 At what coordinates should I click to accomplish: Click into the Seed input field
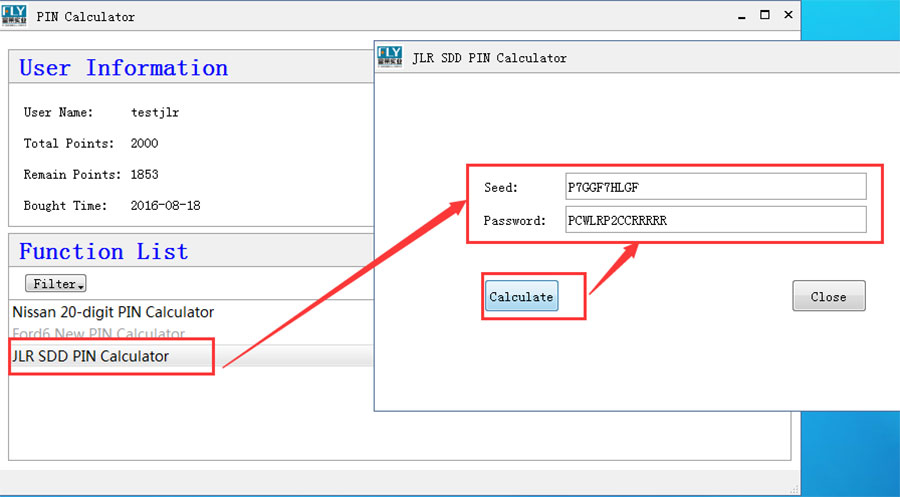click(x=713, y=186)
